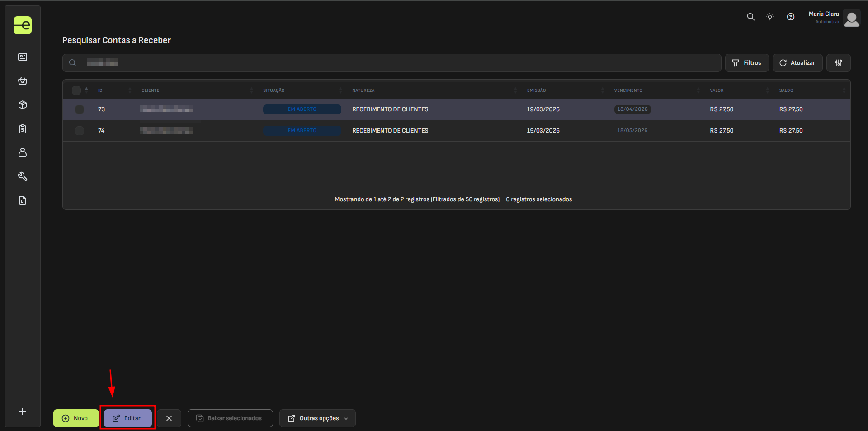The width and height of the screenshot is (868, 431).
Task: Toggle the select-all header checkbox
Action: click(x=76, y=90)
